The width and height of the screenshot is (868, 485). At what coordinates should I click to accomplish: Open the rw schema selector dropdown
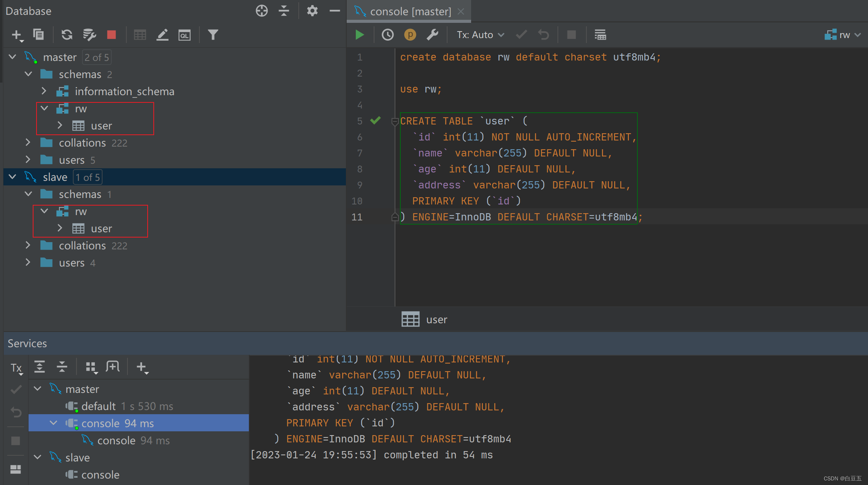[x=843, y=35]
